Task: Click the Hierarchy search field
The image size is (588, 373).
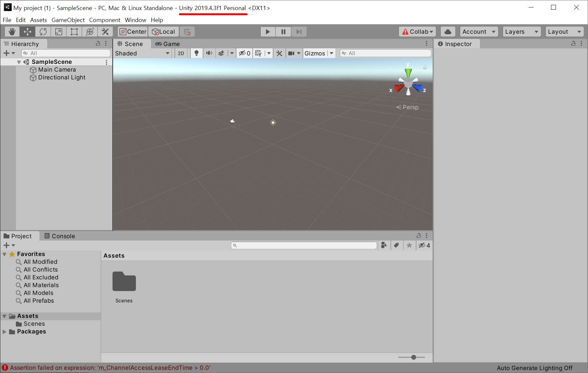Action: point(66,53)
